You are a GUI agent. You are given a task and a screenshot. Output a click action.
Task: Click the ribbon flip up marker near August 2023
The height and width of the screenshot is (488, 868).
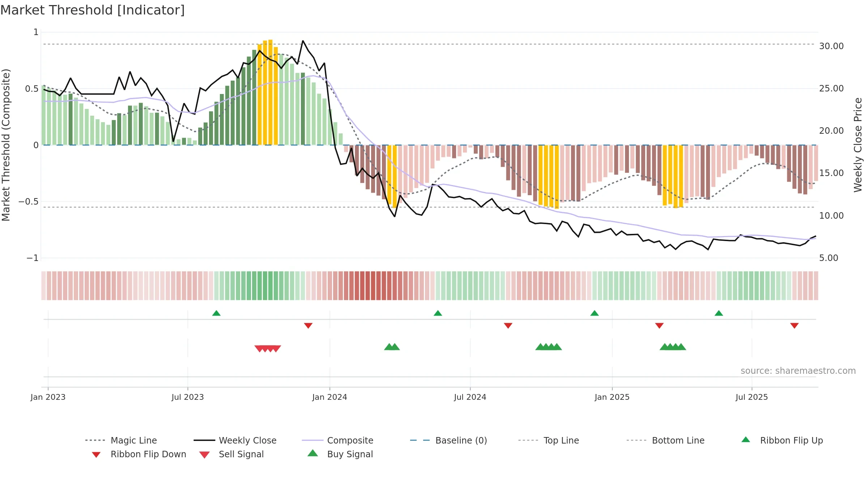[x=216, y=313]
